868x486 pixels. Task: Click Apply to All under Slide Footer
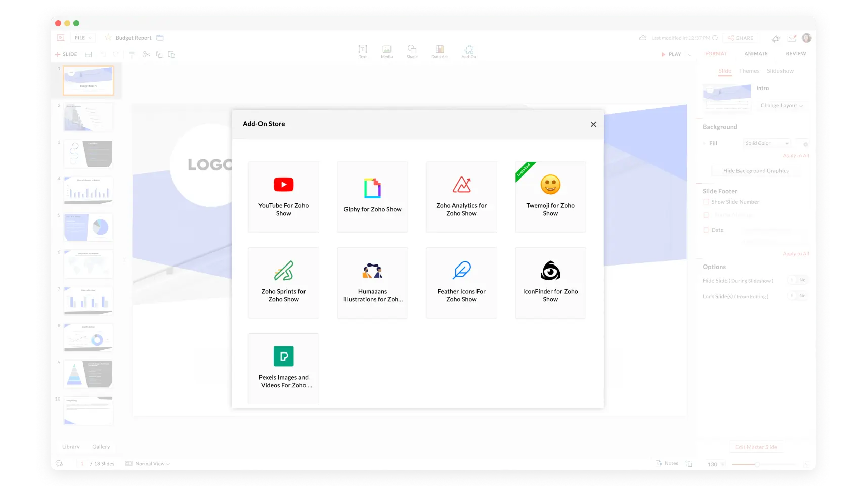coord(796,254)
